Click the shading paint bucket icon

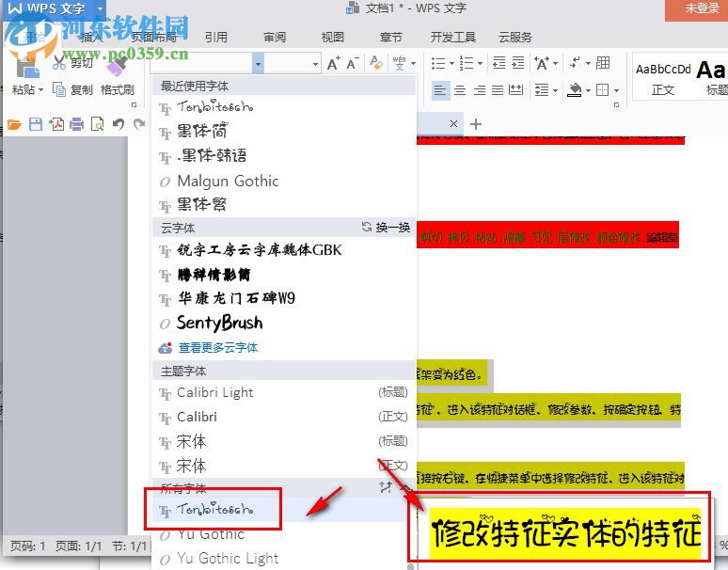(x=575, y=89)
